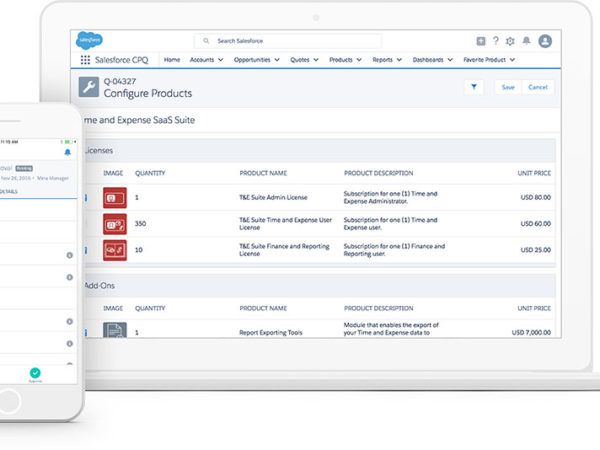Click the Save button
The image size is (600, 450).
(508, 87)
